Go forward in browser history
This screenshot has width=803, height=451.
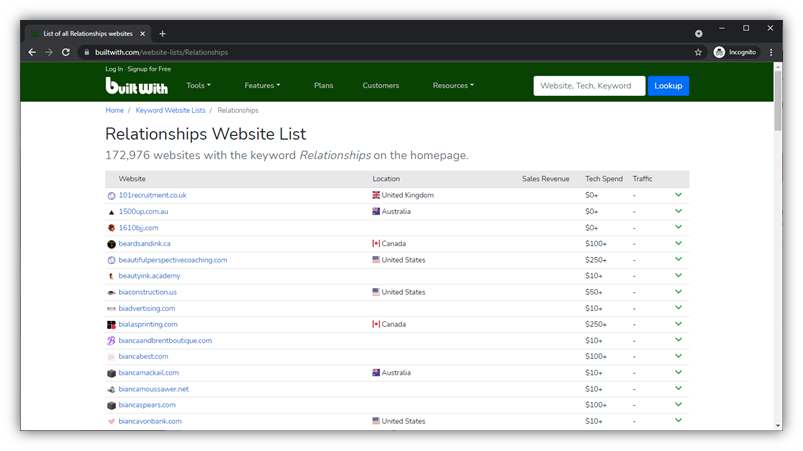tap(49, 52)
